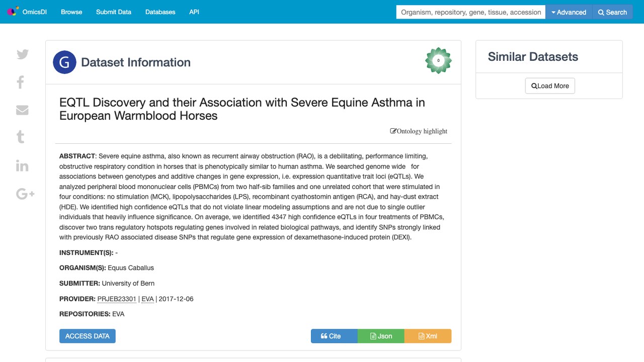Click the date 2017-12-06
This screenshot has height=362, width=644.
[x=176, y=299]
